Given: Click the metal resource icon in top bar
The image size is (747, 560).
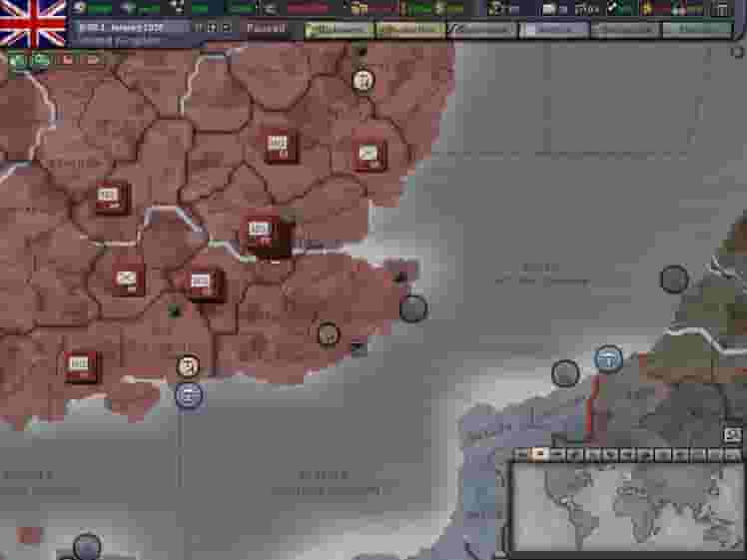Looking at the screenshot, I should (x=128, y=8).
